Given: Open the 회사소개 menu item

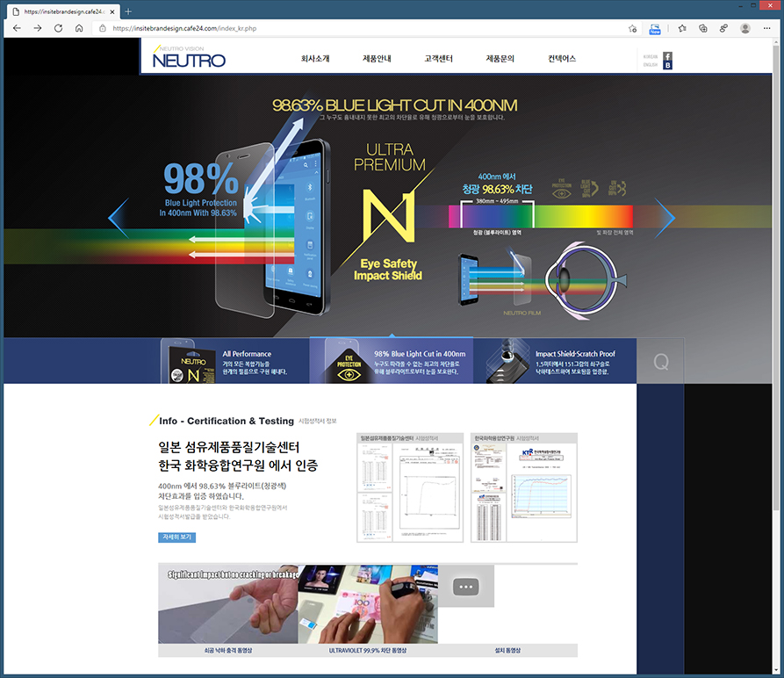Looking at the screenshot, I should pyautogui.click(x=315, y=59).
